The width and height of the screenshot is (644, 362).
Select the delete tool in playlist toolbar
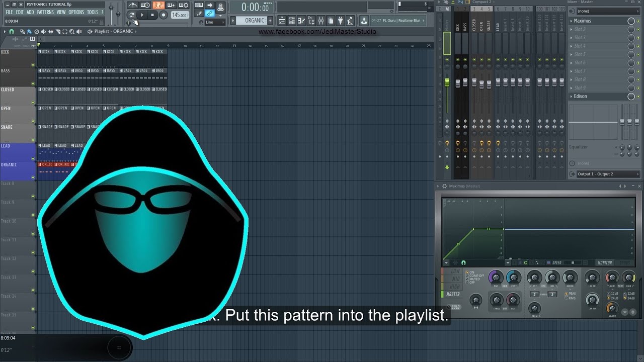36,31
